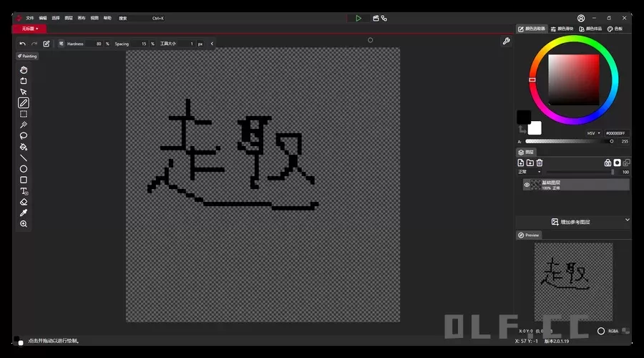This screenshot has height=358, width=644.
Task: Select the 图层 panel tab
Action: (526, 152)
